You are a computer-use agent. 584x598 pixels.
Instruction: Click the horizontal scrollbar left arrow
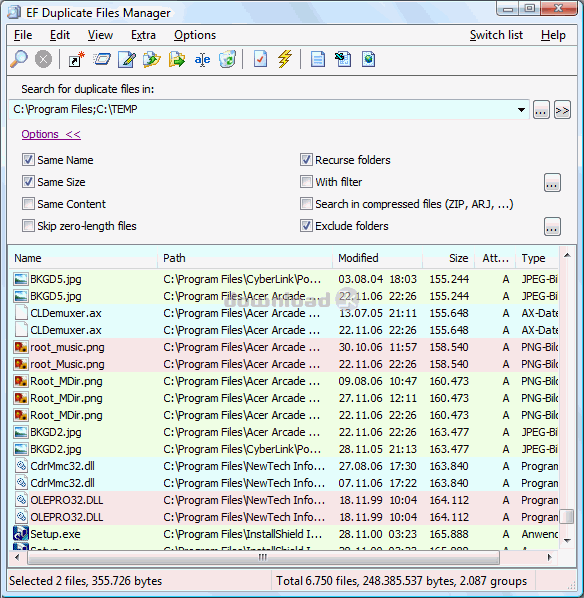[x=18, y=557]
